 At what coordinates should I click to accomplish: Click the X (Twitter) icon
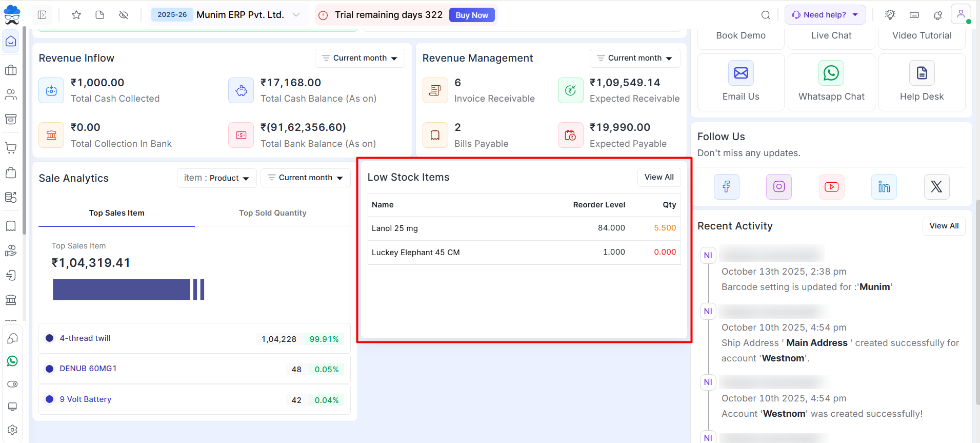[936, 187]
